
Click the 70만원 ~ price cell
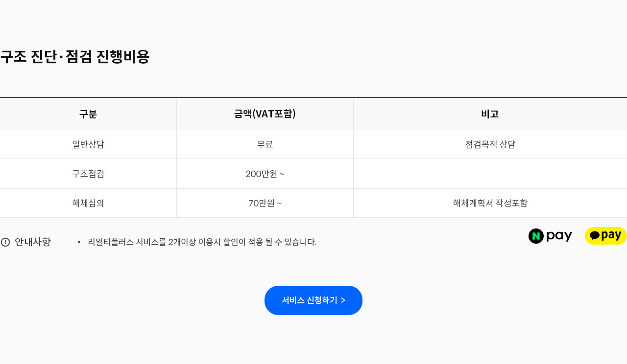265,203
